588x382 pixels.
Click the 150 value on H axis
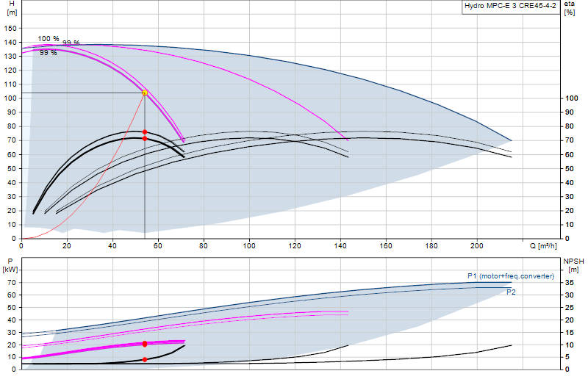tap(10, 29)
